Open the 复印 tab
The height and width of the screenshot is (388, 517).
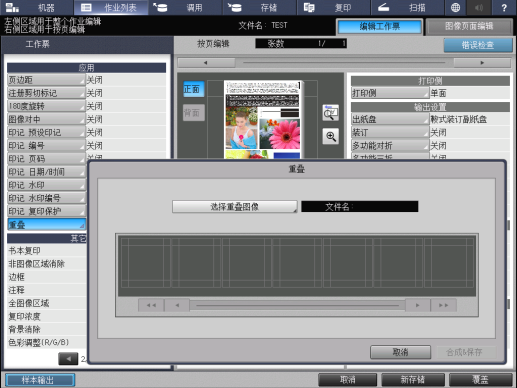(x=334, y=7)
